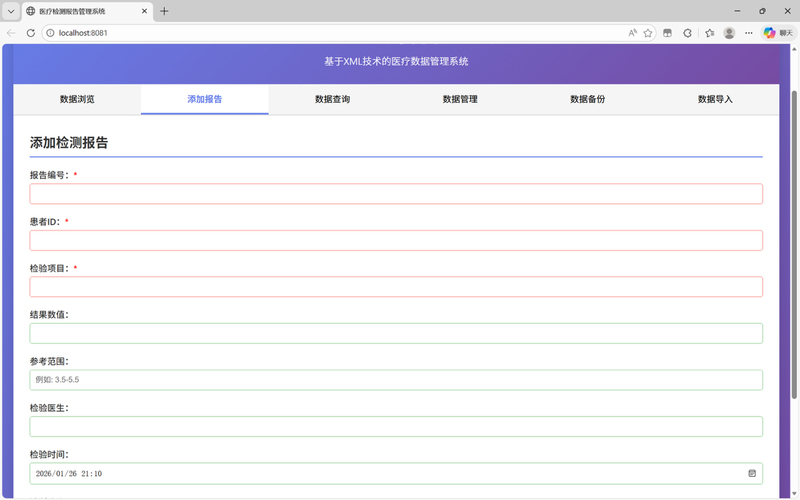Go to the 数据备份 tab
This screenshot has width=800, height=500.
click(587, 100)
